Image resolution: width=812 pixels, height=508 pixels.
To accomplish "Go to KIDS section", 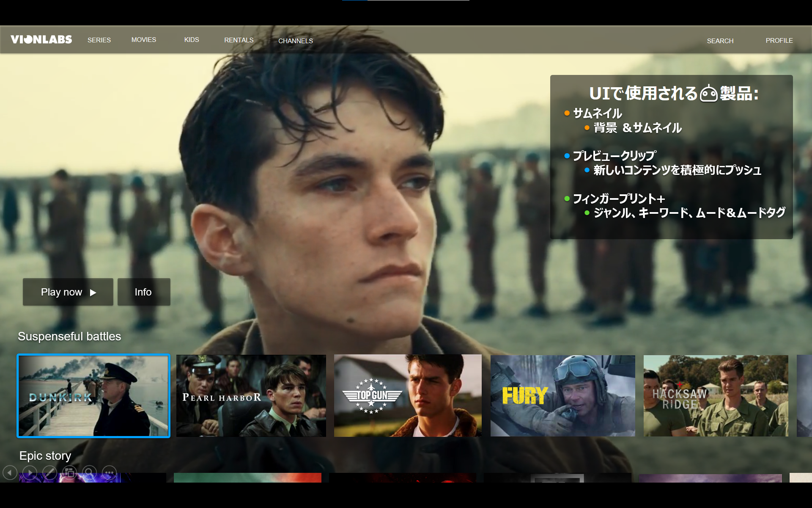I will pos(192,39).
